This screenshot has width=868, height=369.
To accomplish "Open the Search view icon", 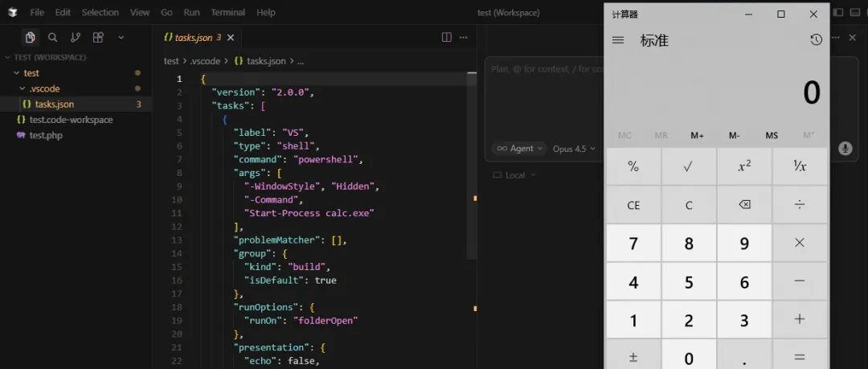I will 52,37.
